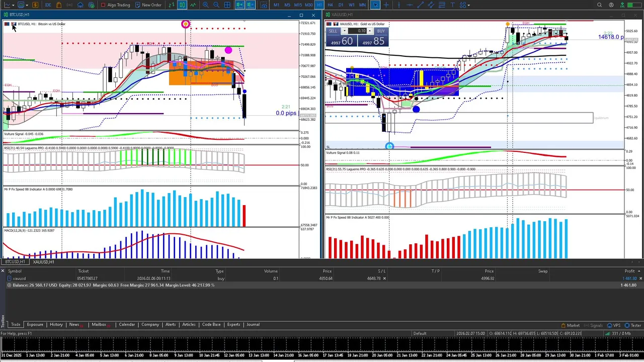This screenshot has width=644, height=362.
Task: Select the standard cursor arrow tool
Action: point(375,5)
